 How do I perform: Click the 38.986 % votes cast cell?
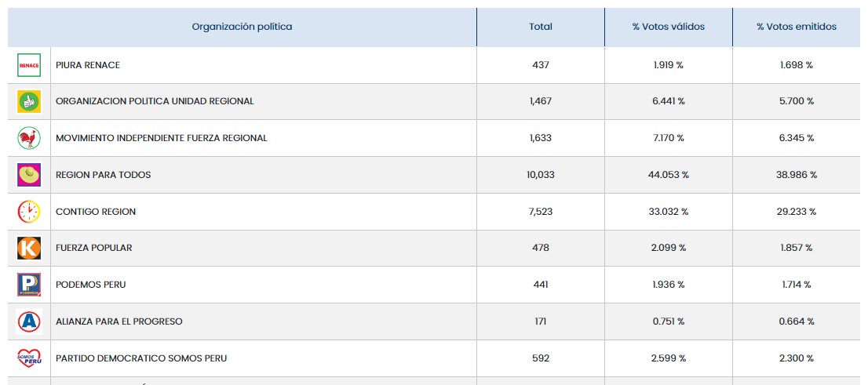(797, 175)
